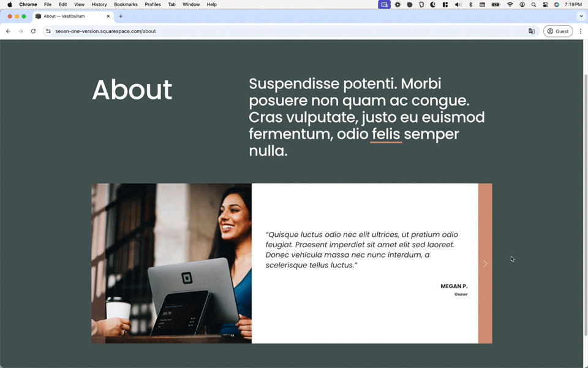
Task: Open a new tab with plus icon
Action: (x=121, y=16)
